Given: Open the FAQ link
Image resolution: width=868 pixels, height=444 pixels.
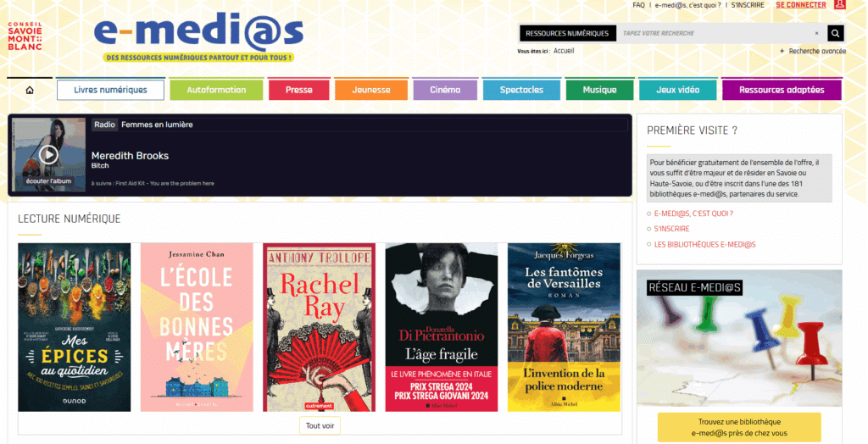Looking at the screenshot, I should (x=638, y=5).
